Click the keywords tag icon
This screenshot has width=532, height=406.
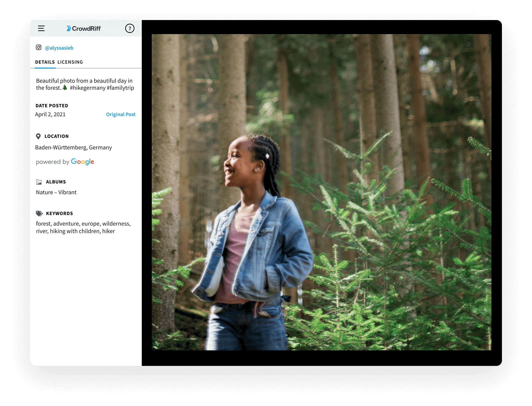[x=39, y=214]
